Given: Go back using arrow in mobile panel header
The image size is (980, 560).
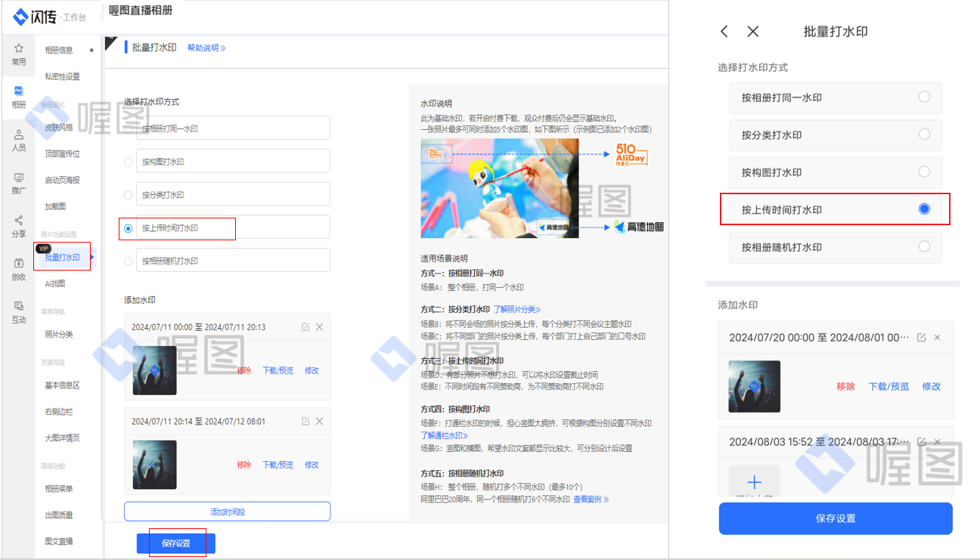Looking at the screenshot, I should click(x=724, y=32).
